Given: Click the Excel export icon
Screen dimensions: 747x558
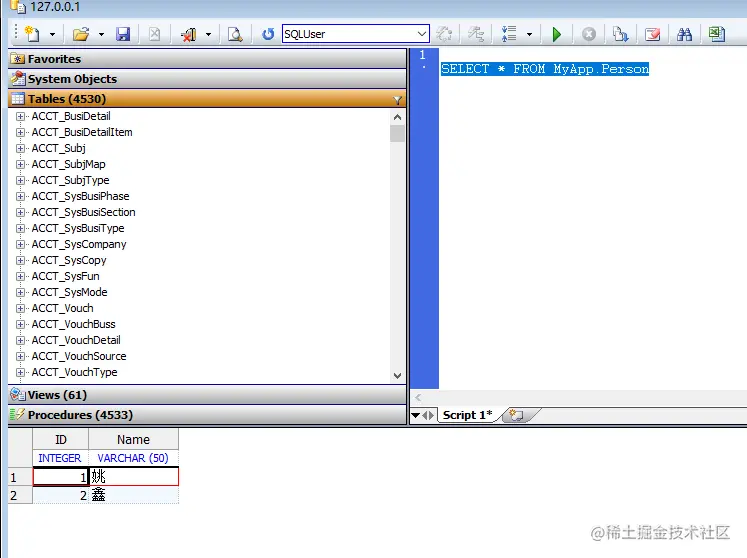Looking at the screenshot, I should (717, 34).
